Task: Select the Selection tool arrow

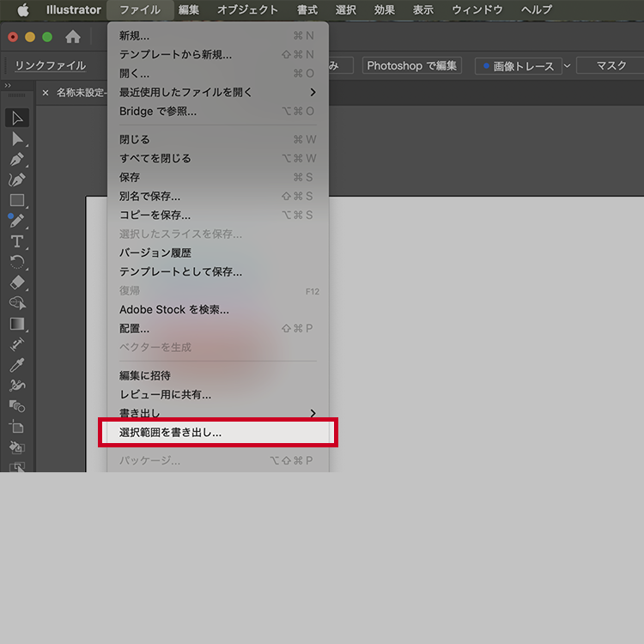Action: 17,118
